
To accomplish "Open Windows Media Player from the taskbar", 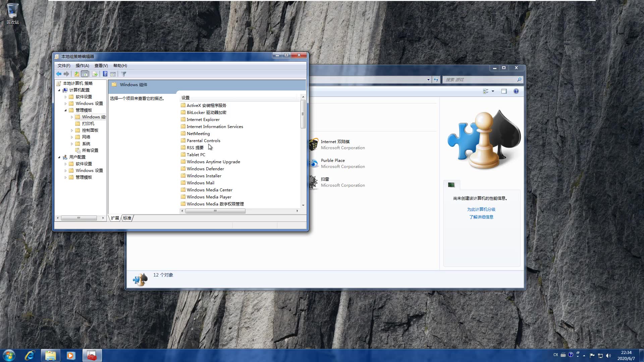I will (x=70, y=355).
